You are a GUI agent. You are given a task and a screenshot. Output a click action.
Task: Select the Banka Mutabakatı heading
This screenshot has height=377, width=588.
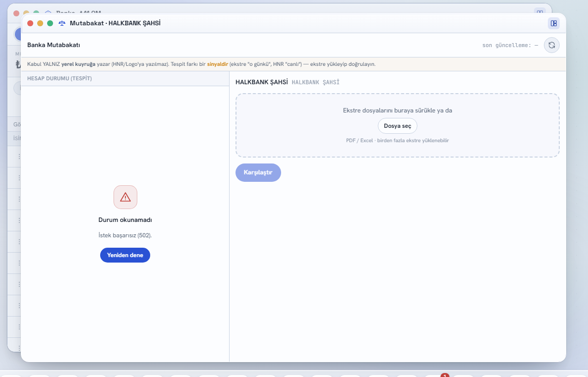point(54,45)
